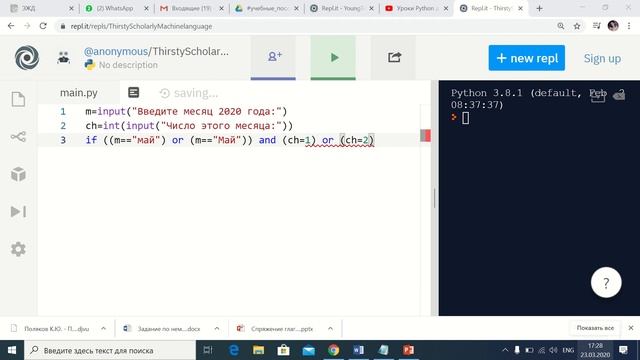
Task: Click the browser back arrow
Action: (x=11, y=26)
